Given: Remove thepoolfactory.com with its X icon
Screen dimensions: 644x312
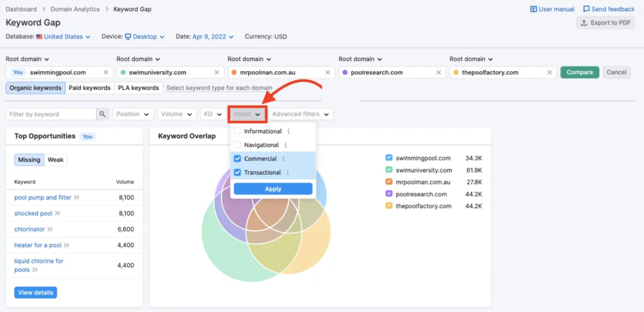Looking at the screenshot, I should click(550, 73).
